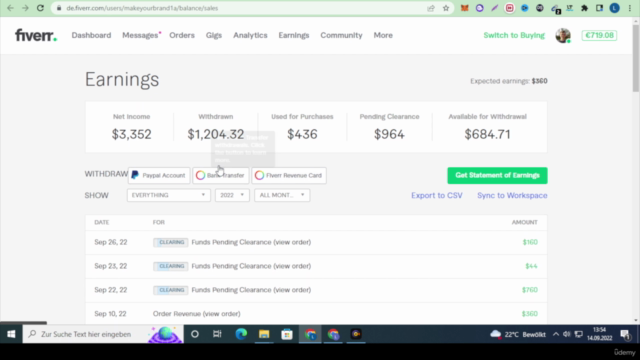Screen dimensions: 640x360
Task: Open Earnings in the navigation
Action: 294,35
